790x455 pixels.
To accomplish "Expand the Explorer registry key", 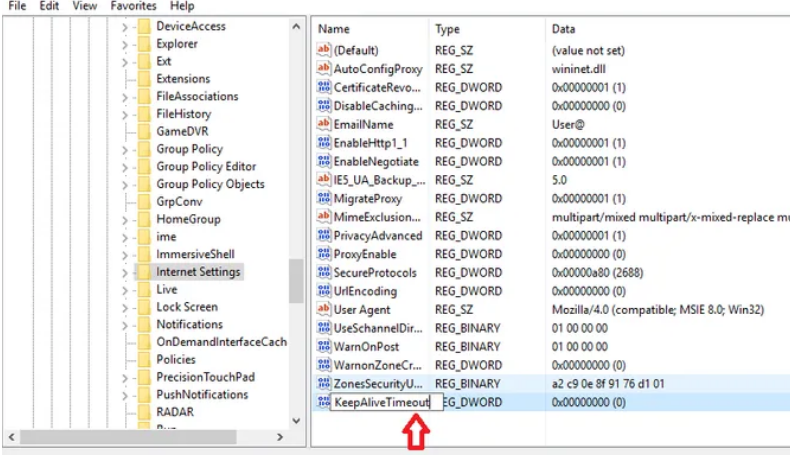I will click(125, 44).
